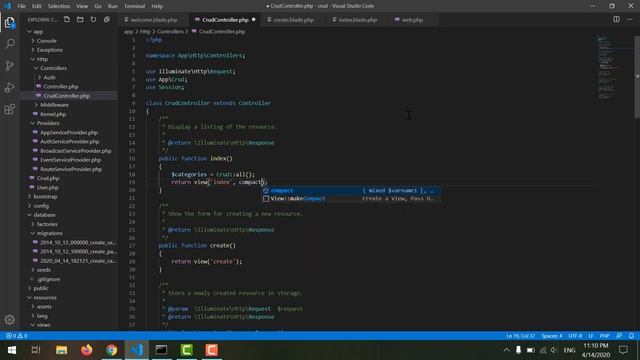
Task: Open AppServiceProvider.php file
Action: point(69,132)
